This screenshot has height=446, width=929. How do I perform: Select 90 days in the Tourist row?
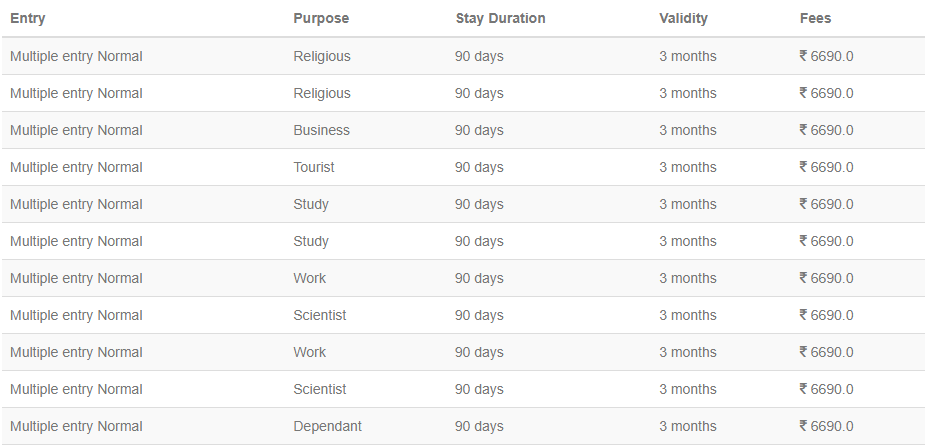(479, 167)
